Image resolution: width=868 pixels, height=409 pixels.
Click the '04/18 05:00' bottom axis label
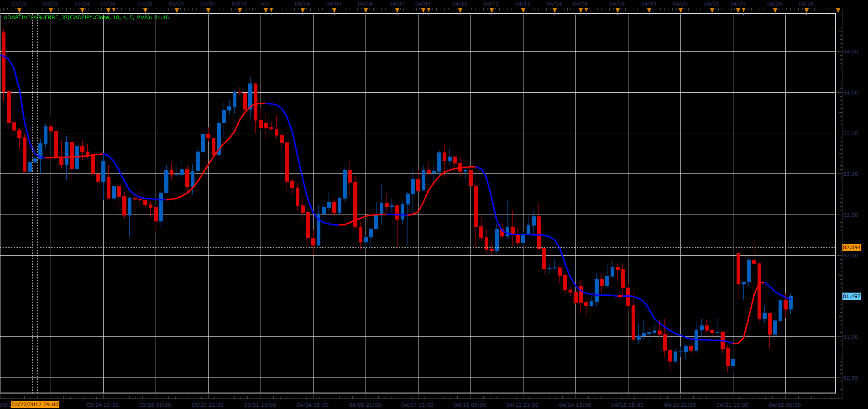point(627,405)
